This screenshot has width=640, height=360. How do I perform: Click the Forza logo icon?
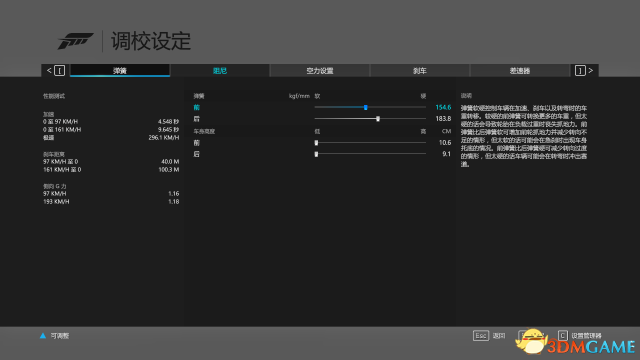[76, 41]
